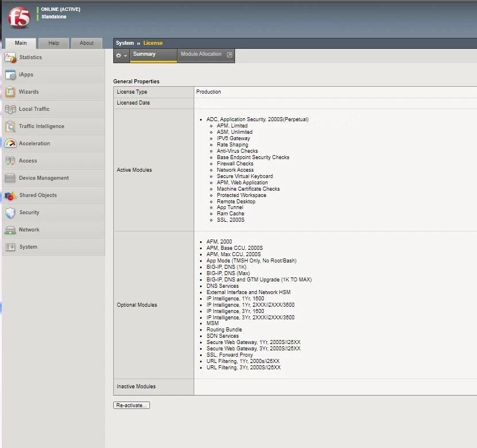Click the f5 logo in the banner

point(18,14)
